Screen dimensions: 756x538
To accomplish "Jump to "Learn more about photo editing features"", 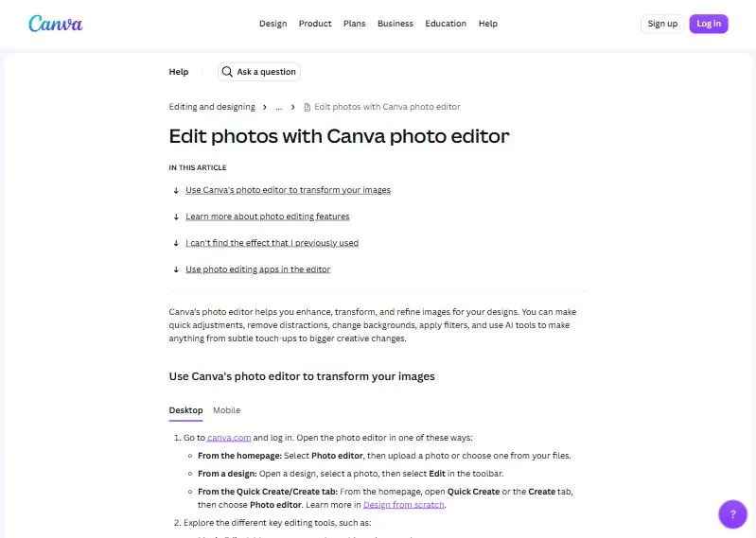I will click(268, 217).
